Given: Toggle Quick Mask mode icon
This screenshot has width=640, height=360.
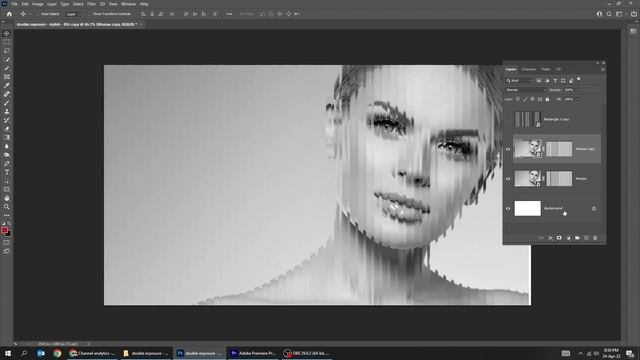Looking at the screenshot, I should click(x=7, y=242).
